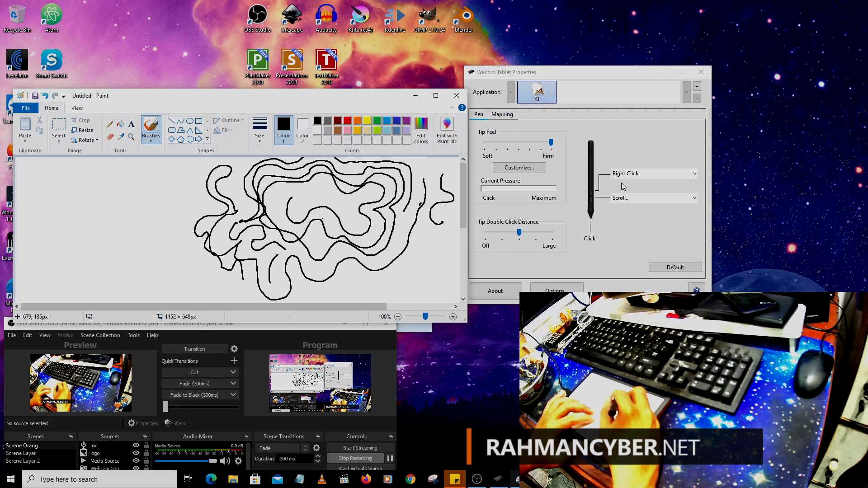Toggle lock on Media Source
Image resolution: width=868 pixels, height=488 pixels.
[x=146, y=461]
